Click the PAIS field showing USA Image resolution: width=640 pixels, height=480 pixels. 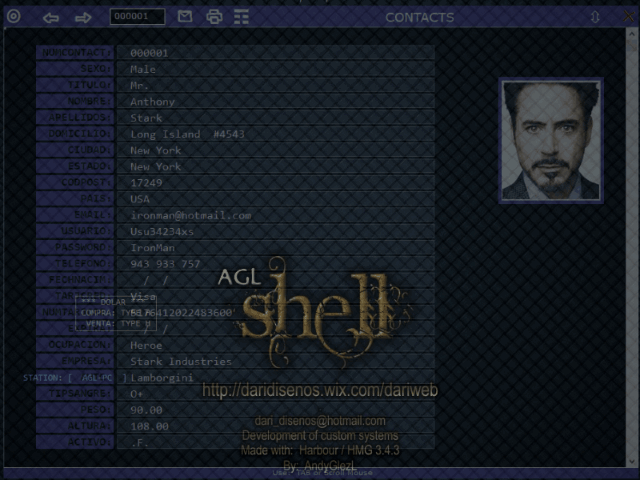point(276,199)
